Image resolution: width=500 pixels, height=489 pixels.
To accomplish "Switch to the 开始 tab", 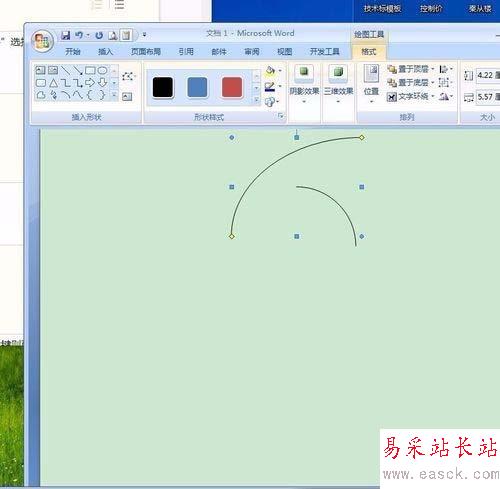I will pos(73,51).
